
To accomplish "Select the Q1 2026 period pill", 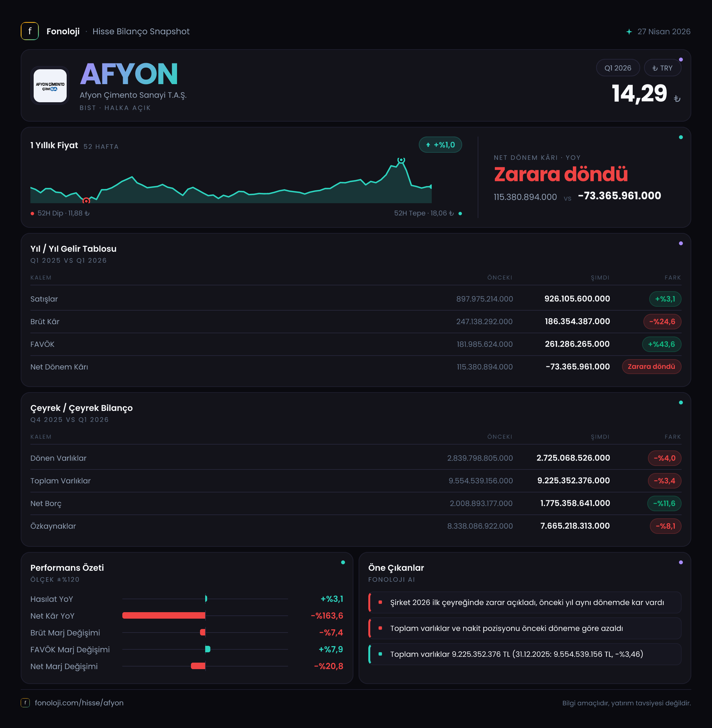I will point(618,68).
